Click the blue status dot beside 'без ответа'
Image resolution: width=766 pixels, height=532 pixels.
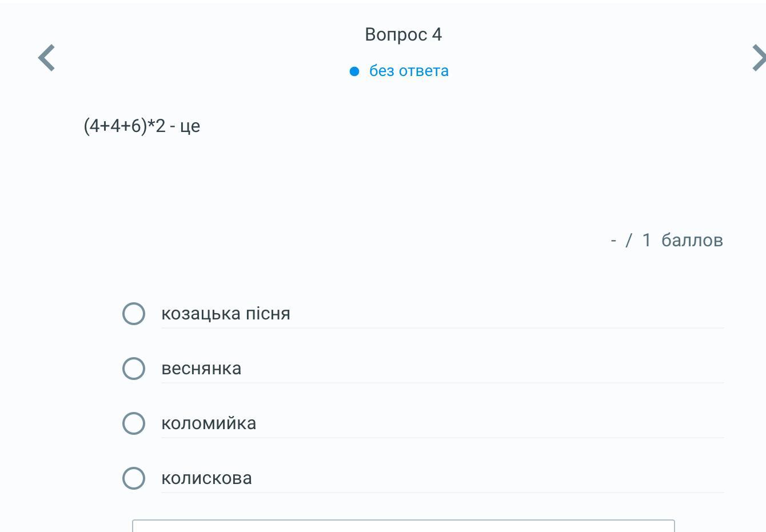pos(354,71)
